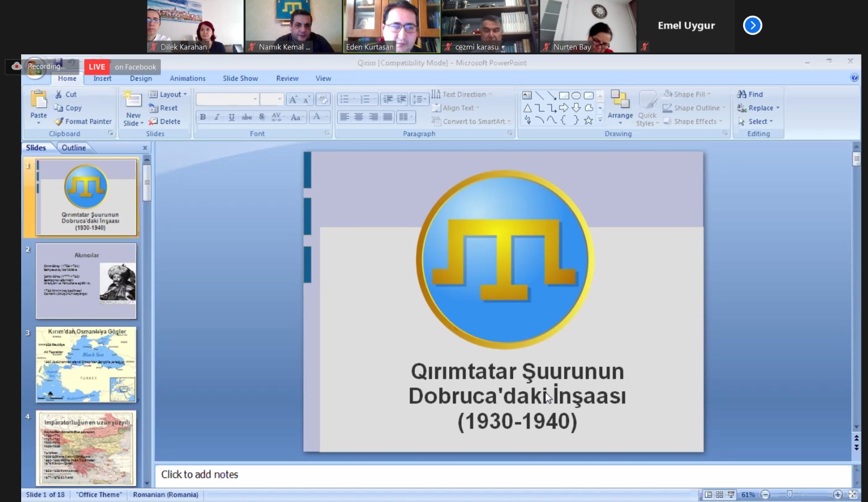Viewport: 868px width, 502px height.
Task: Open the Slide Show ribbon tab
Action: (240, 79)
